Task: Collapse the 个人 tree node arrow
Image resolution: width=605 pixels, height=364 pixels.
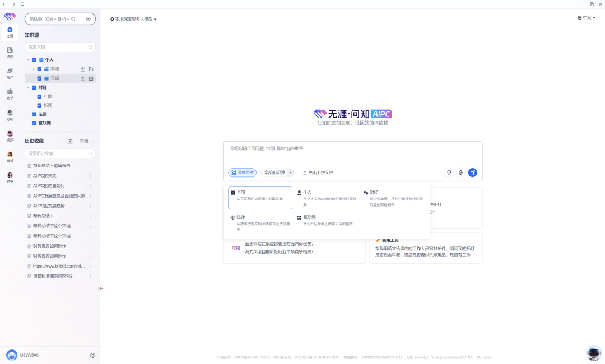Action: point(28,60)
